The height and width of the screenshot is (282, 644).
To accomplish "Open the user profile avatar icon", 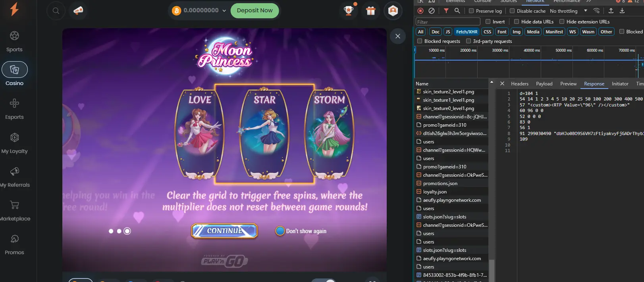I will pos(393,11).
